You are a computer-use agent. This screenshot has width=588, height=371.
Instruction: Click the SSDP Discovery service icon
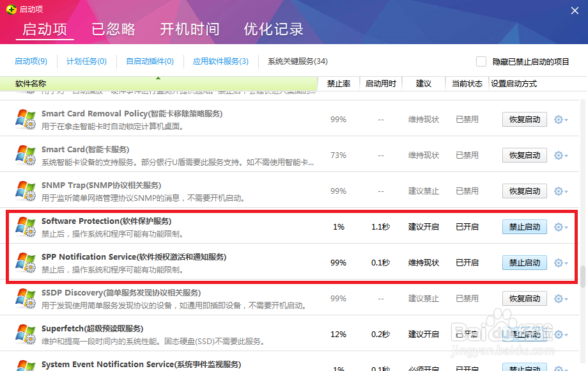tap(26, 298)
